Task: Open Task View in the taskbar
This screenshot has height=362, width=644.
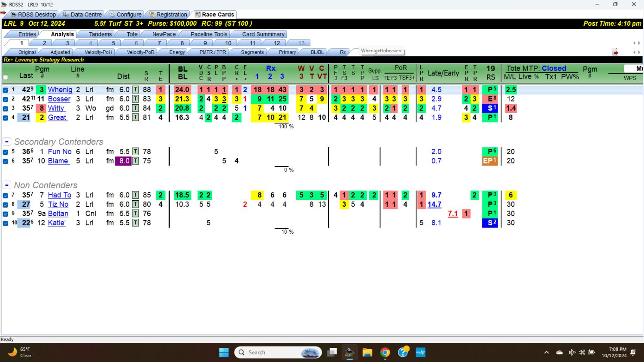Action: (x=332, y=353)
